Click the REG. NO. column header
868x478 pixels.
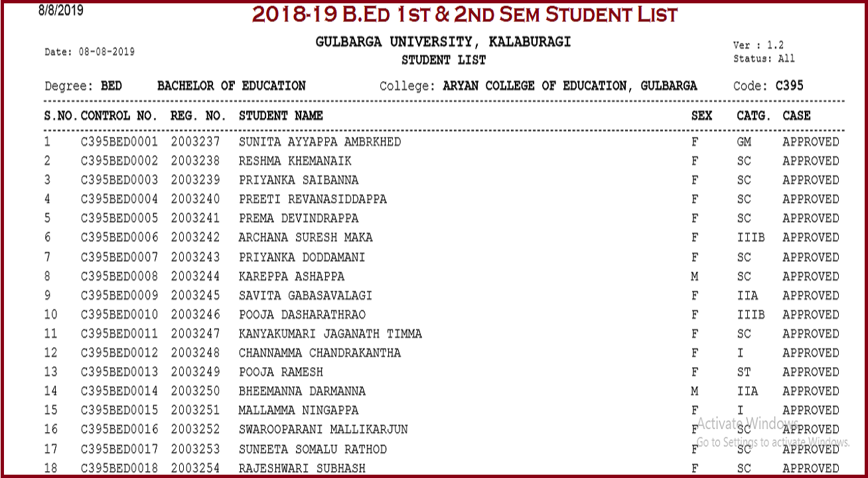pos(199,116)
